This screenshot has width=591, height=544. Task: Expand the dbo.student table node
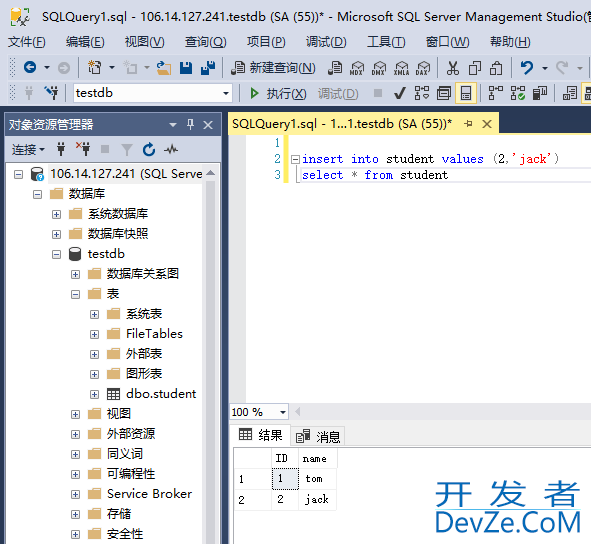(94, 394)
